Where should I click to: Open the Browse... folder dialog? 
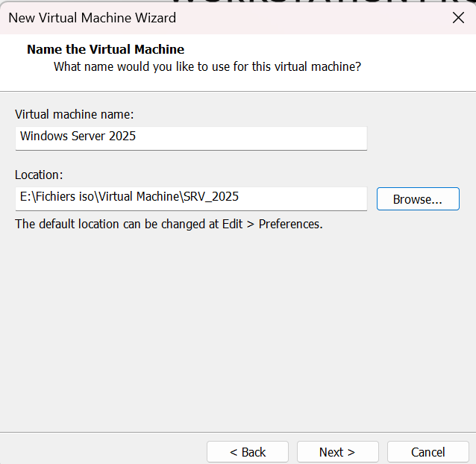click(418, 198)
